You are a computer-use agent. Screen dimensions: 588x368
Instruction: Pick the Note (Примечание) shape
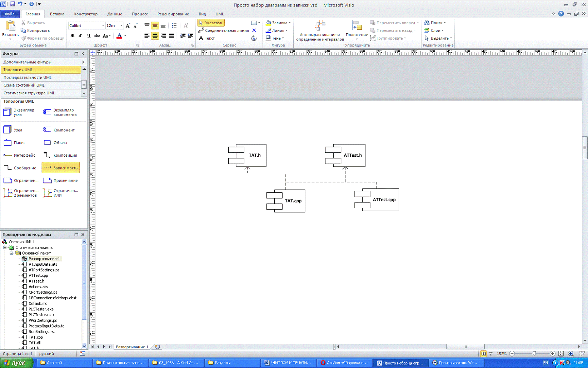pos(47,181)
